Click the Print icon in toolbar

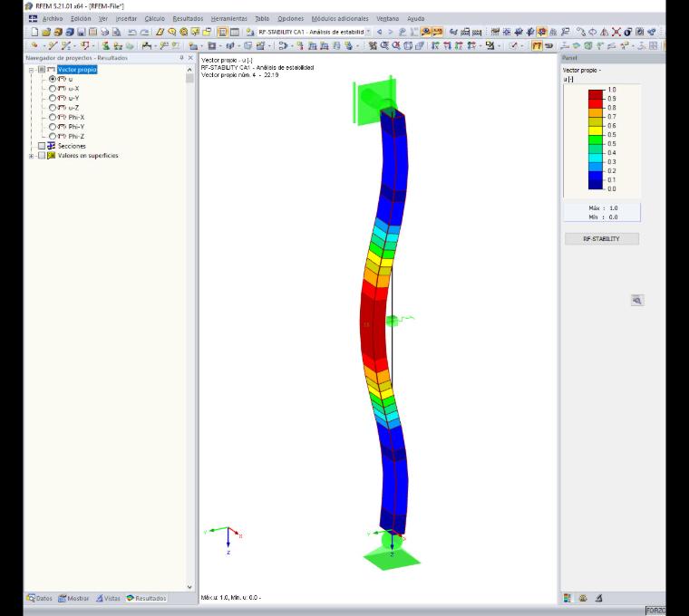click(x=104, y=32)
